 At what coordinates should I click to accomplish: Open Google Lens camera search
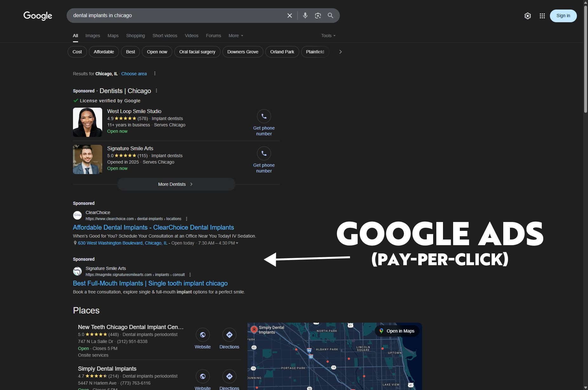click(x=318, y=15)
